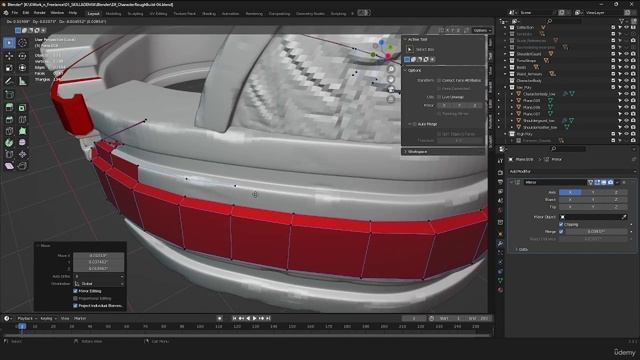Open the Modifiers wrench tab in Properties
The width and height of the screenshot is (640, 360).
click(x=500, y=243)
